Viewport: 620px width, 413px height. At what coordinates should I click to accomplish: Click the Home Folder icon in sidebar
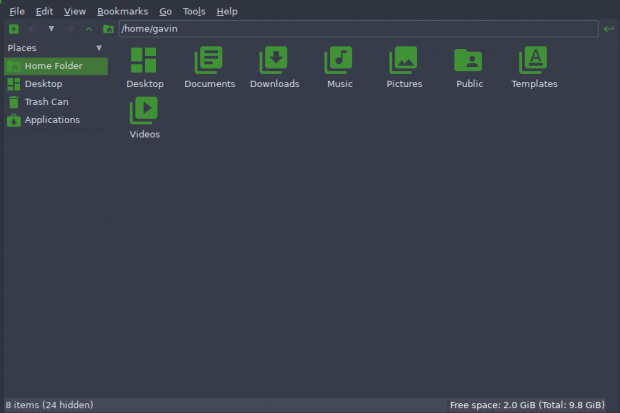click(14, 66)
